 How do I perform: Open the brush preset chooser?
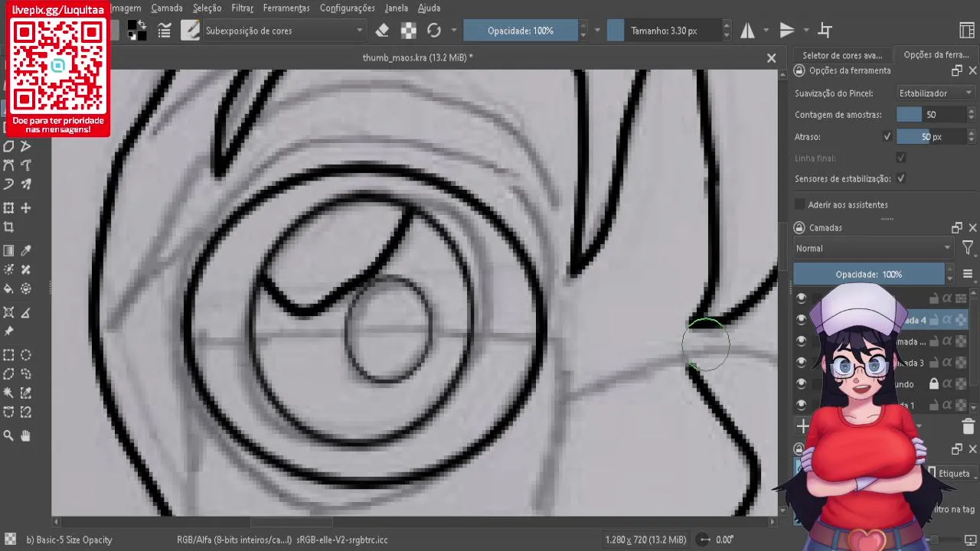(190, 31)
